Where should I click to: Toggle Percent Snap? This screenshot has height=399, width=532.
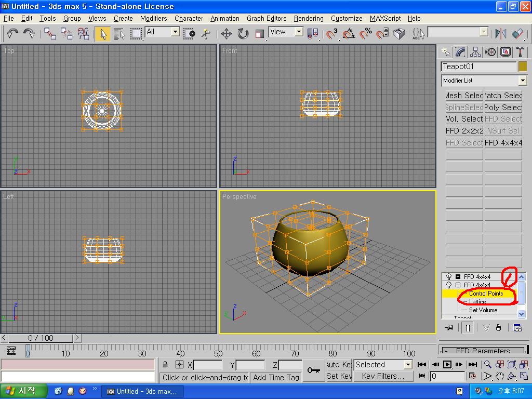pyautogui.click(x=366, y=34)
